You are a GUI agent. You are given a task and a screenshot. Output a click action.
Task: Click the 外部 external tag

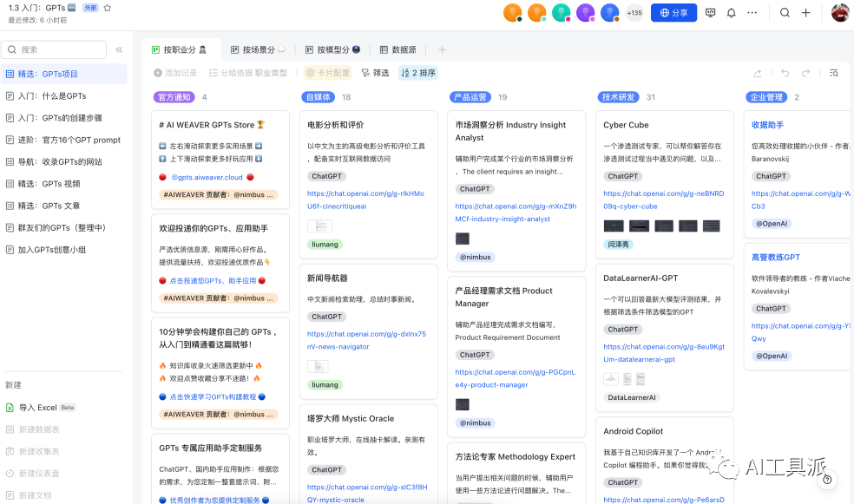[x=90, y=8]
